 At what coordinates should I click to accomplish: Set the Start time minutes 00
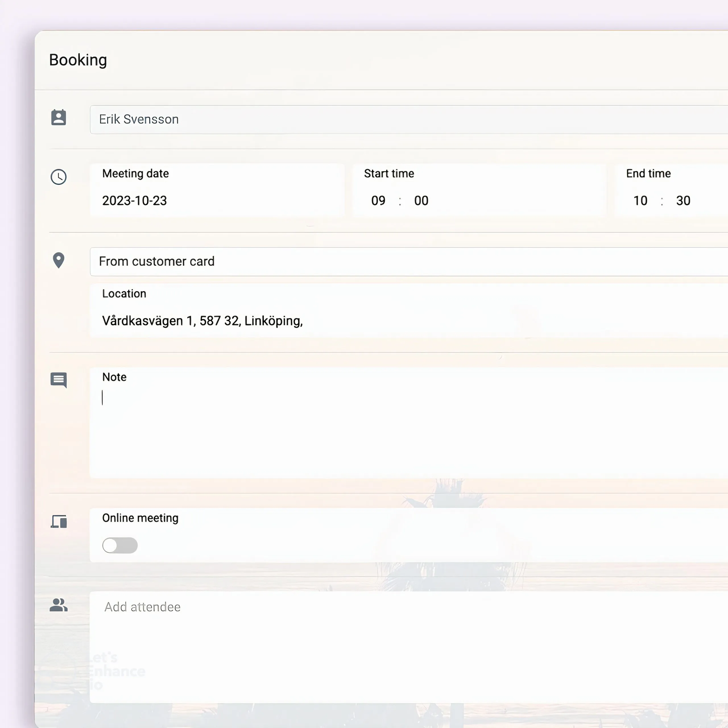[421, 200]
